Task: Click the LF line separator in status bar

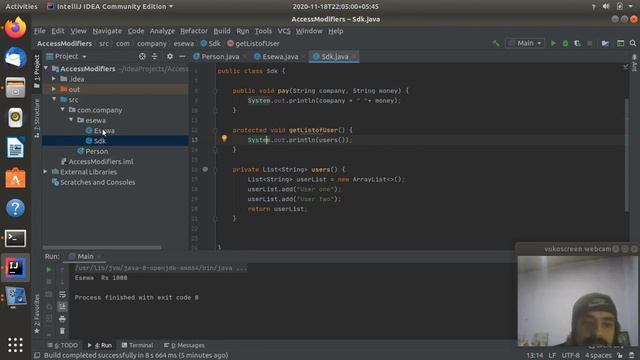Action: pos(552,356)
